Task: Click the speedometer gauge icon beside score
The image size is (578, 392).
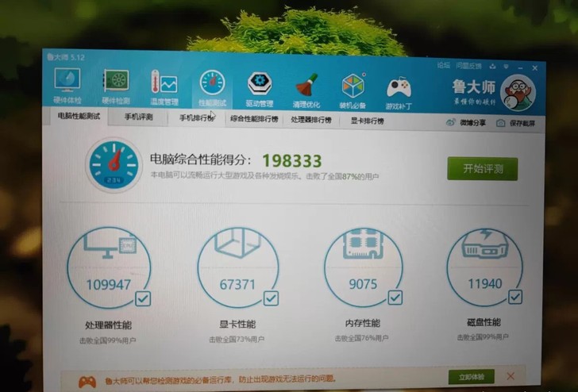Action: pos(114,165)
